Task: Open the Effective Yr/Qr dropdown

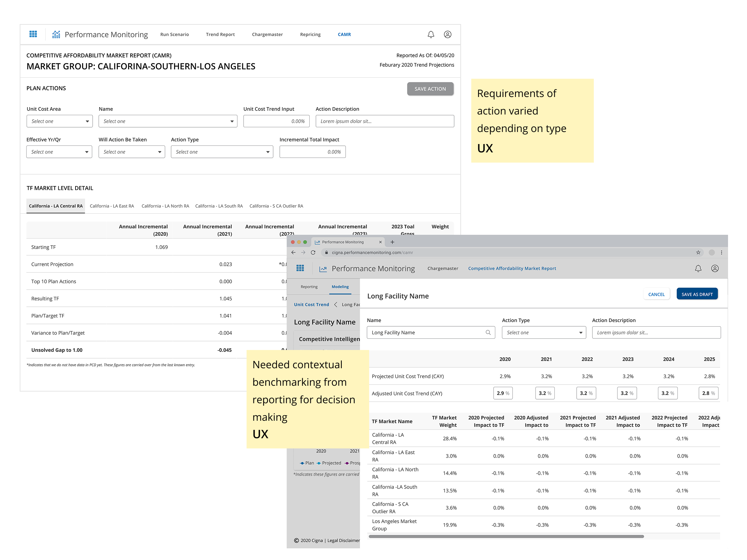Action: 59,152
